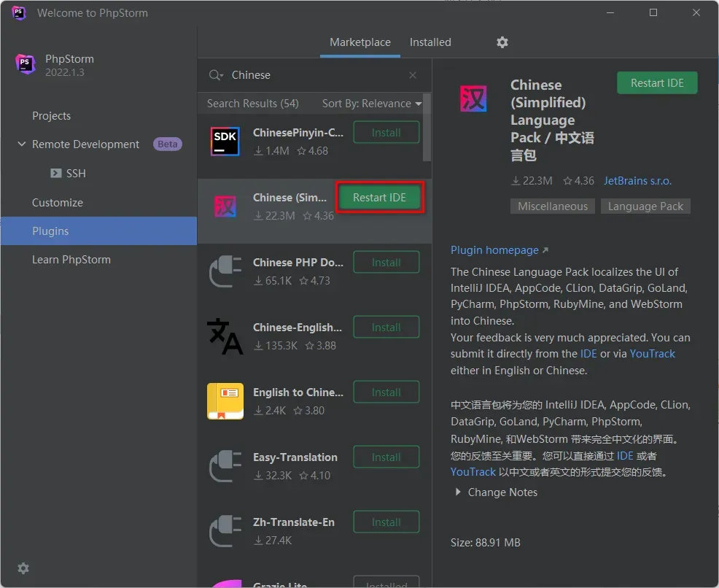Click IDE link in English description
The image size is (719, 588).
coord(588,354)
